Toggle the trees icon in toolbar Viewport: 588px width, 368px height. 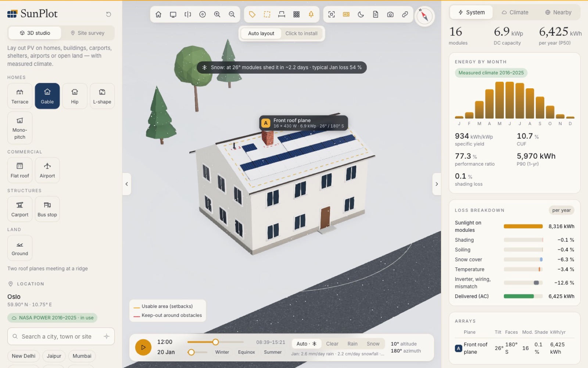(311, 14)
